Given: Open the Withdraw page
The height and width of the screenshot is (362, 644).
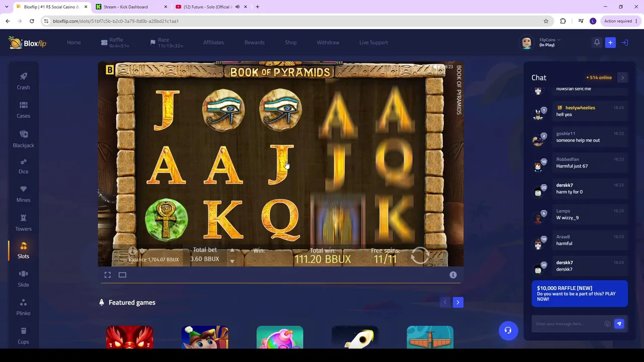Looking at the screenshot, I should (x=328, y=43).
